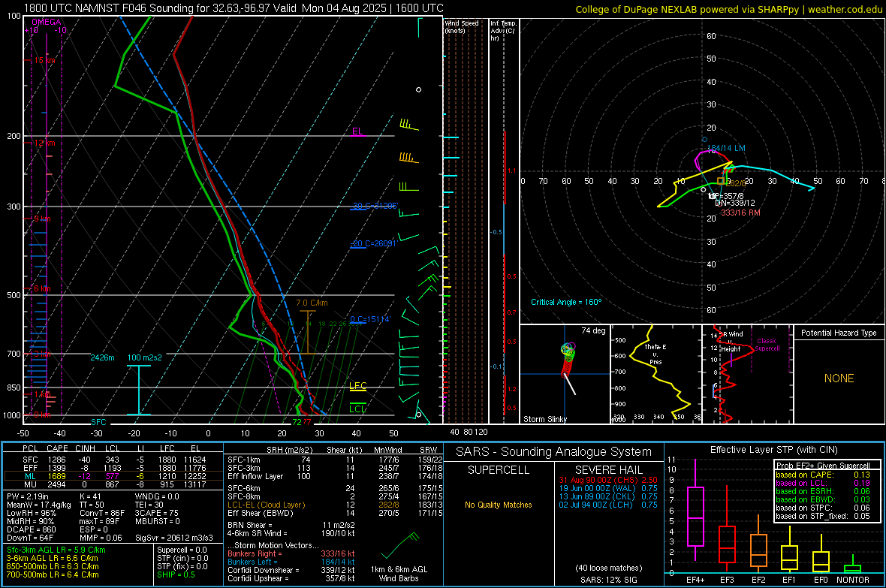Click the 'Storm Slinky' panel label
The image size is (886, 588).
544,419
